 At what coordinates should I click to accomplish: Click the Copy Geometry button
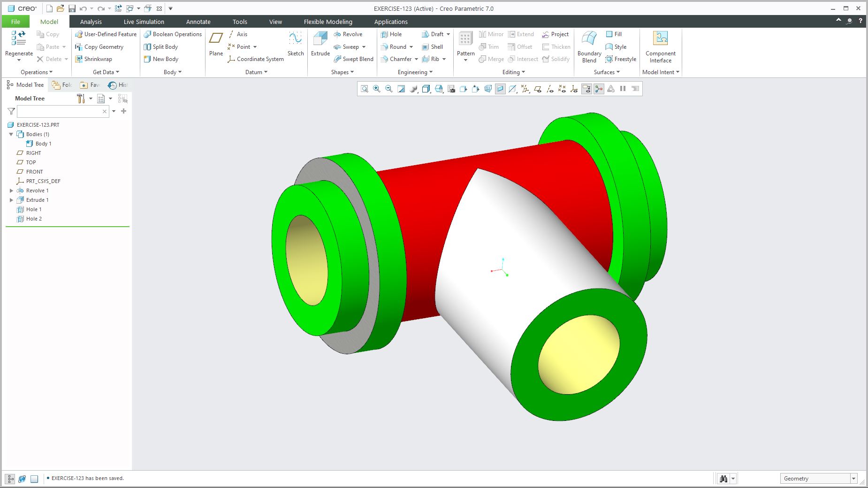tap(99, 47)
